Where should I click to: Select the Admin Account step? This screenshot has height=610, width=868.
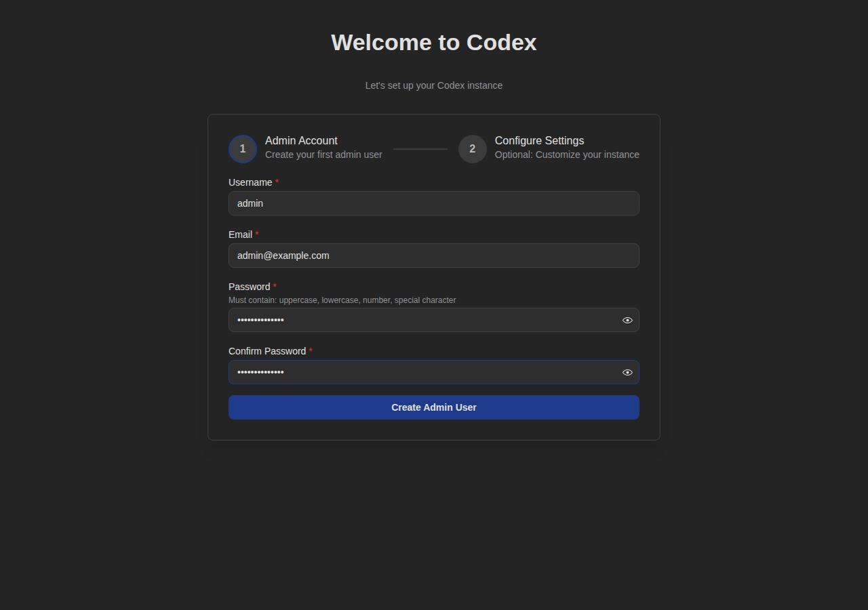pyautogui.click(x=301, y=140)
